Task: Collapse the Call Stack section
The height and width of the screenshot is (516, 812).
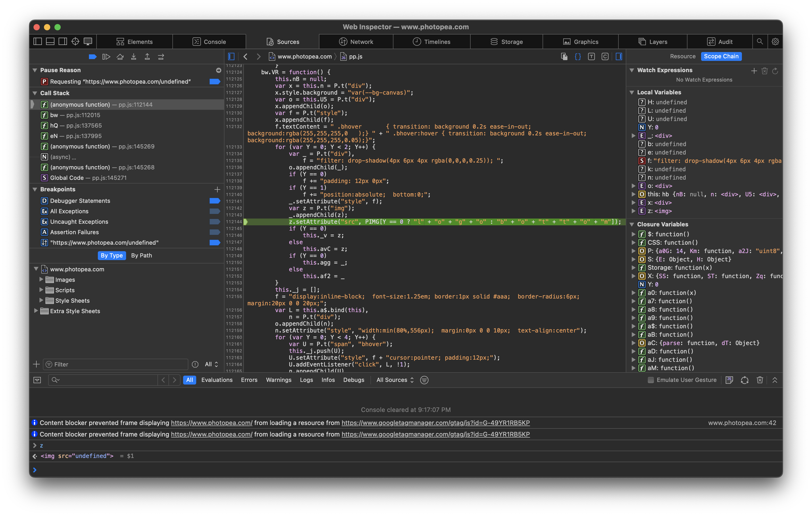Action: pos(35,93)
